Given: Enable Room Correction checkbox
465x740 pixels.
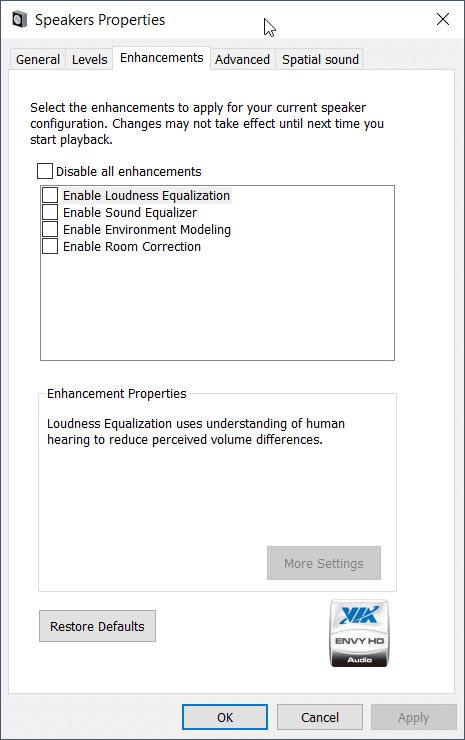Looking at the screenshot, I should point(50,246).
